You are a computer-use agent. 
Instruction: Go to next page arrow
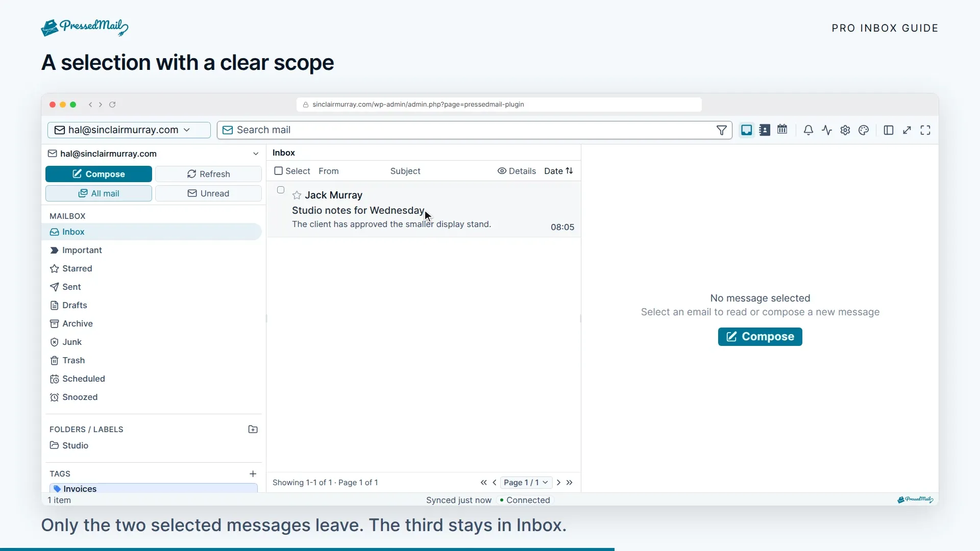559,483
